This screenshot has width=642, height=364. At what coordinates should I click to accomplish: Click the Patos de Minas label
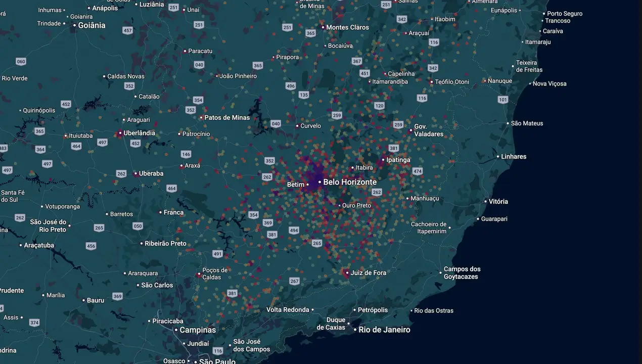pos(227,118)
